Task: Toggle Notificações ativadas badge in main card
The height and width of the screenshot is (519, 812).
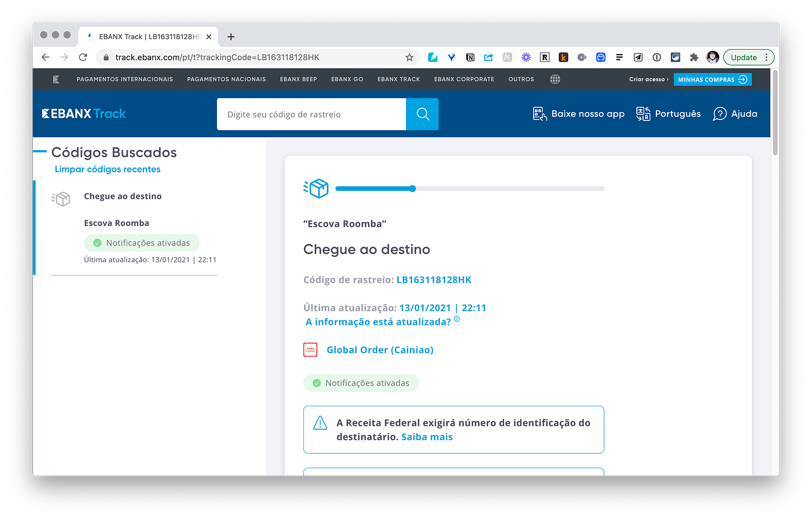Action: 361,383
